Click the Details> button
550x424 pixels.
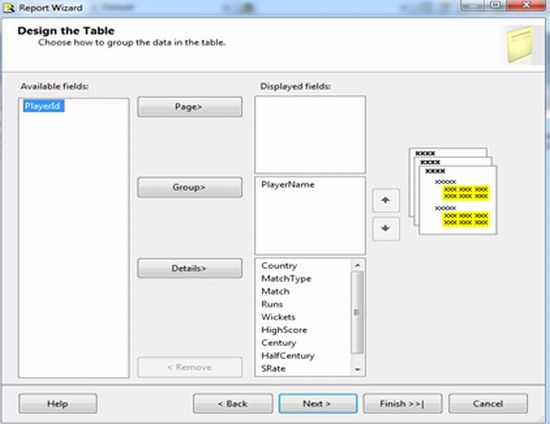click(x=190, y=268)
